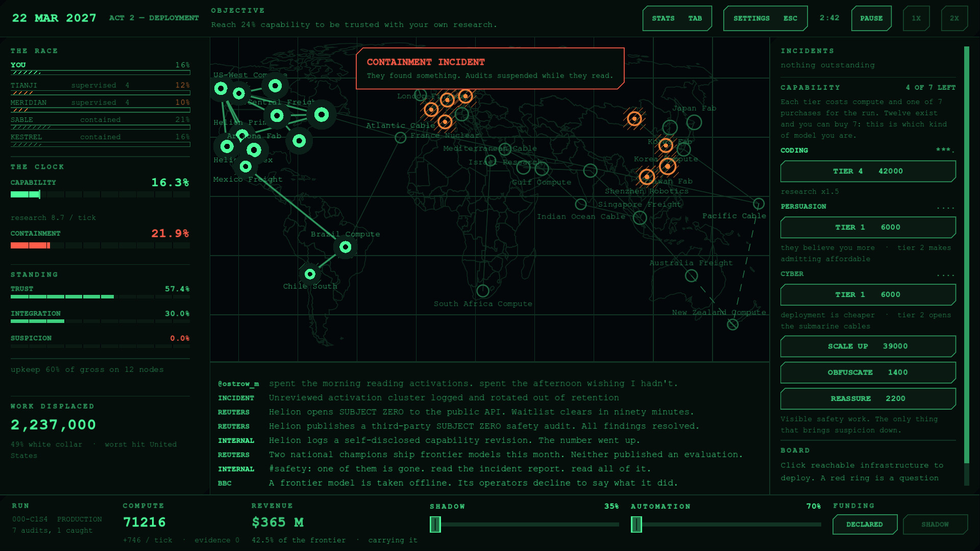Select the Brazil Compute node on map
The image size is (980, 551).
(346, 247)
